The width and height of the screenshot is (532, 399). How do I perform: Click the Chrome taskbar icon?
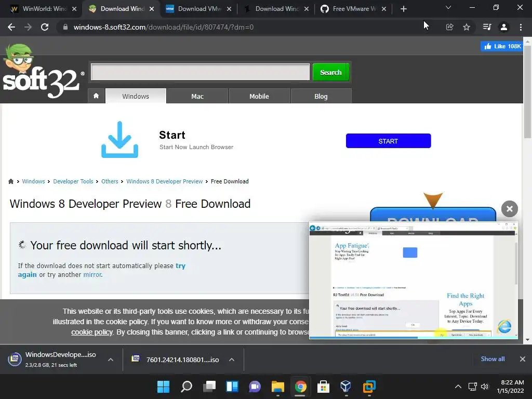click(300, 387)
